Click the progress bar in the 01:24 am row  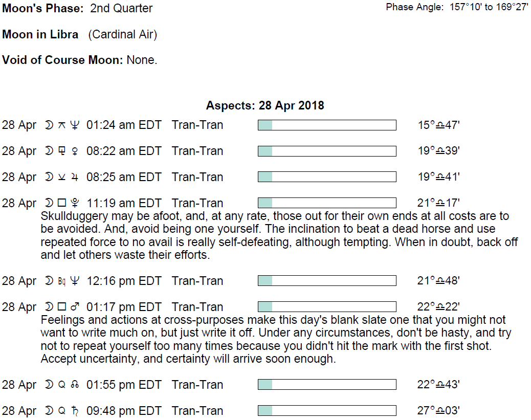point(327,125)
